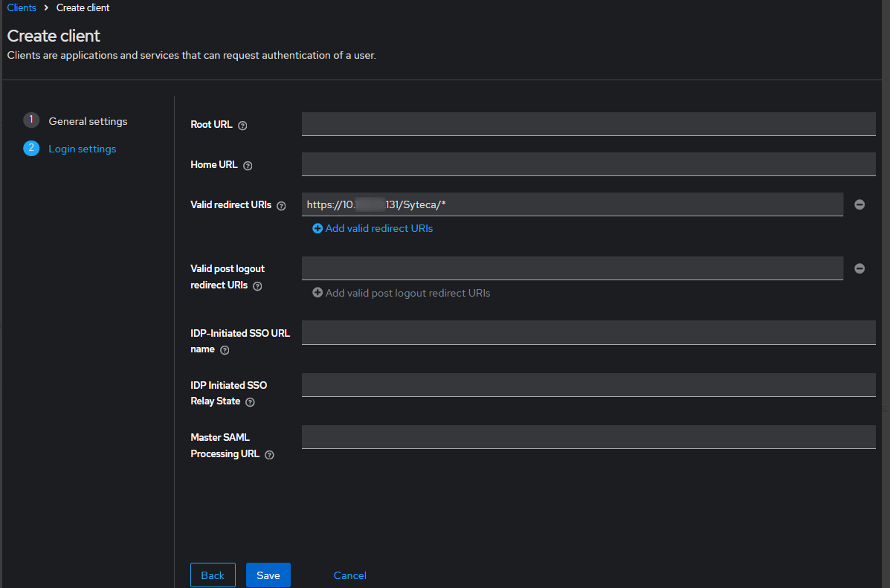Open help for IDP-Initiated SSO URL name
890x588 pixels.
tap(225, 350)
